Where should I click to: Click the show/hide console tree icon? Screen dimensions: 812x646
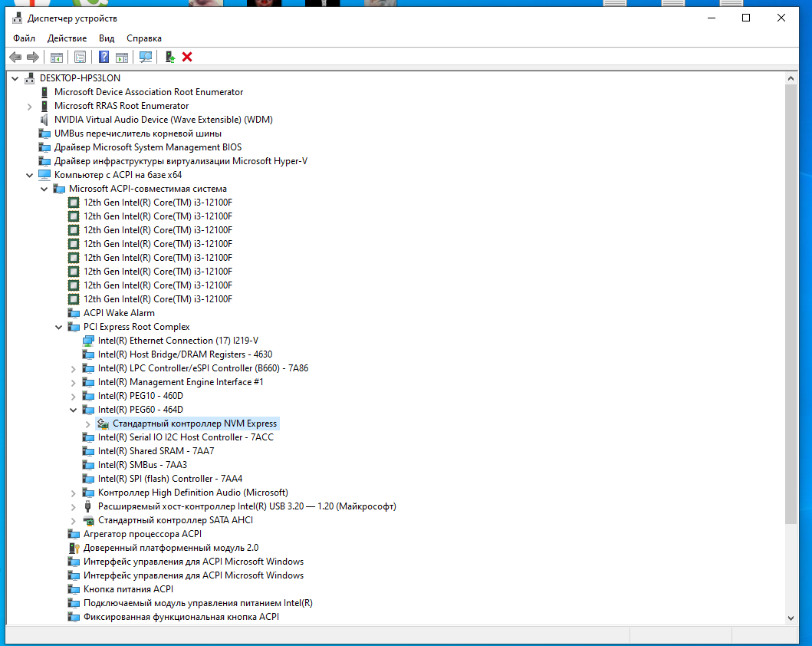(56, 57)
